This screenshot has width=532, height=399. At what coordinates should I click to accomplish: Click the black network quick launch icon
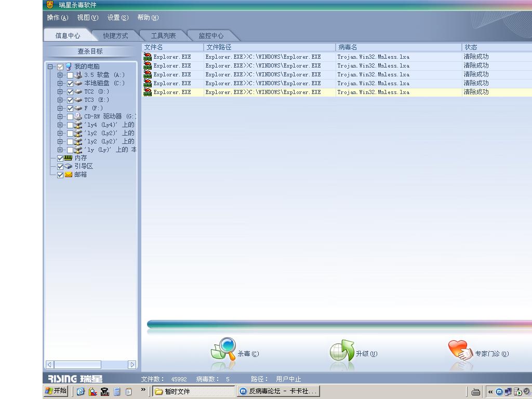105,392
